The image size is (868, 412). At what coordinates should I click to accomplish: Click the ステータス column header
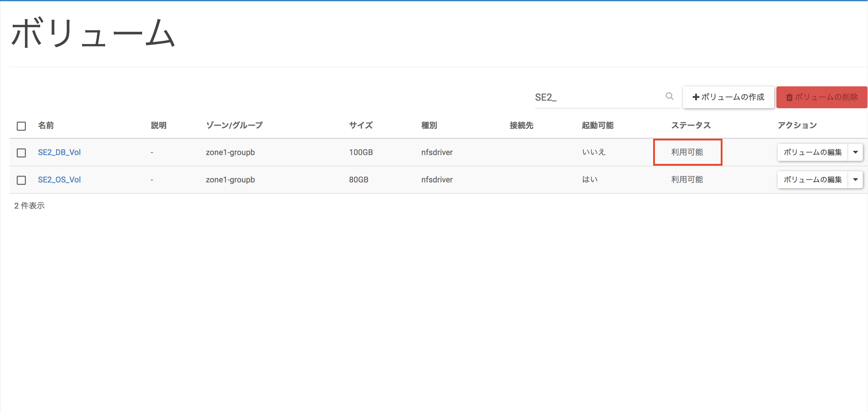[x=691, y=126]
